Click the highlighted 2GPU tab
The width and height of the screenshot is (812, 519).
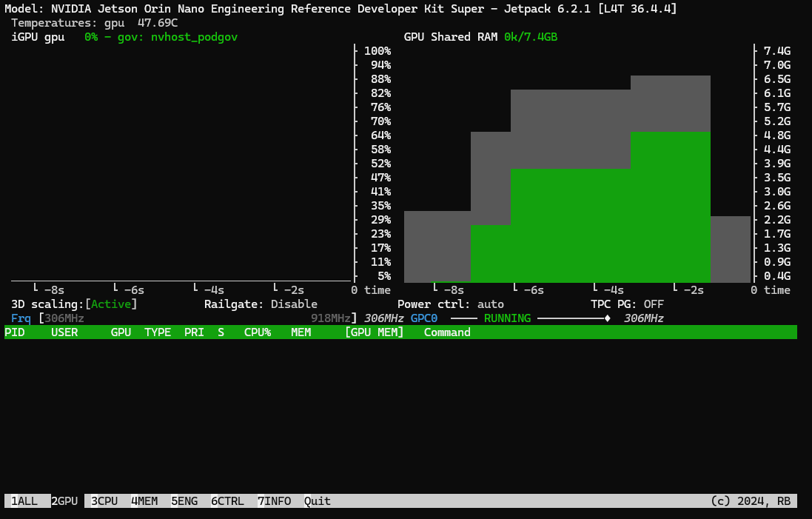tap(64, 501)
